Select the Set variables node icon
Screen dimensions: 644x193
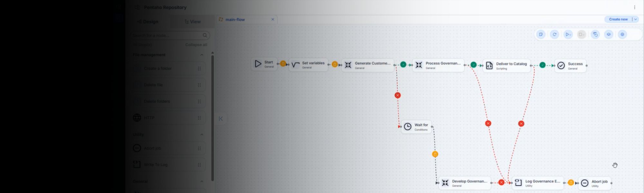(x=295, y=65)
